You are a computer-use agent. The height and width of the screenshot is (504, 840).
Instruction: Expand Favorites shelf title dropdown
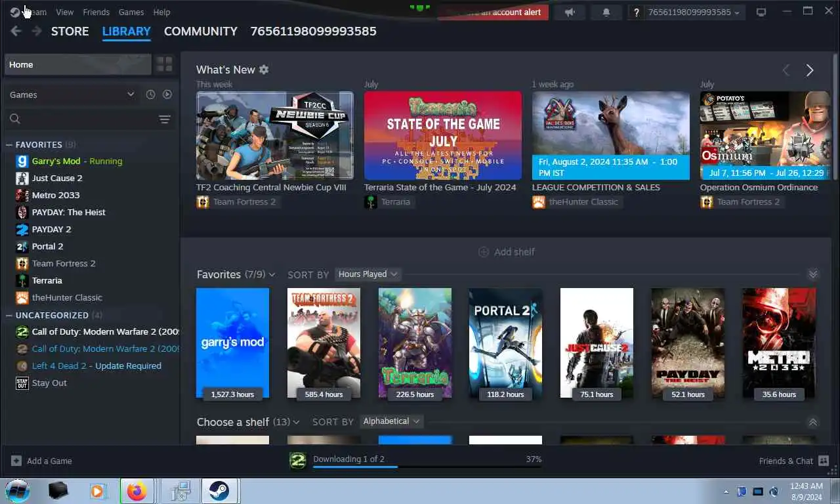272,274
